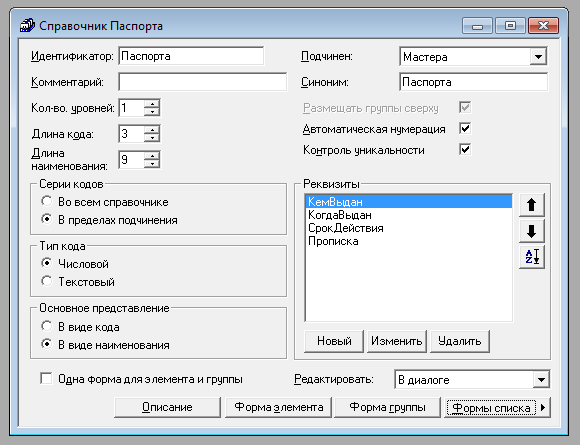Increase Длина наименования spinner value
580x445 pixels.
pyautogui.click(x=152, y=156)
